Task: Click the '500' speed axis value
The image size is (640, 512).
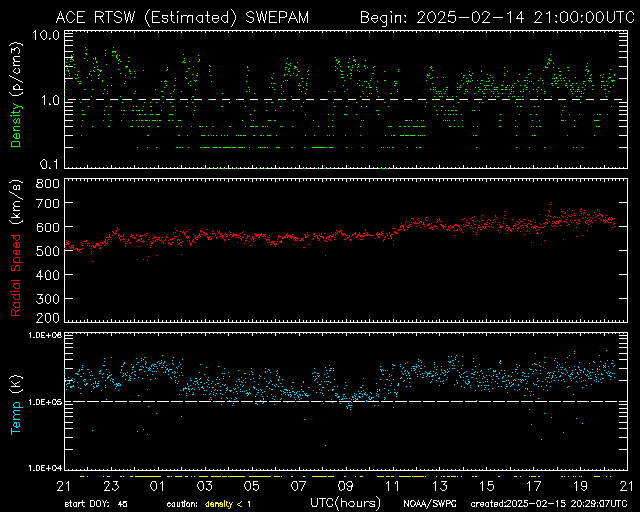Action: 47,251
